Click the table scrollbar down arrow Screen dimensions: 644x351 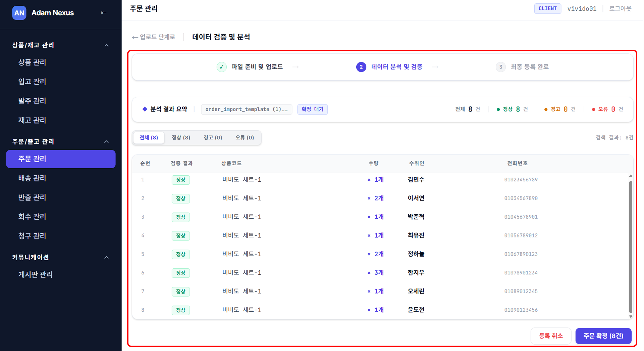pos(631,316)
